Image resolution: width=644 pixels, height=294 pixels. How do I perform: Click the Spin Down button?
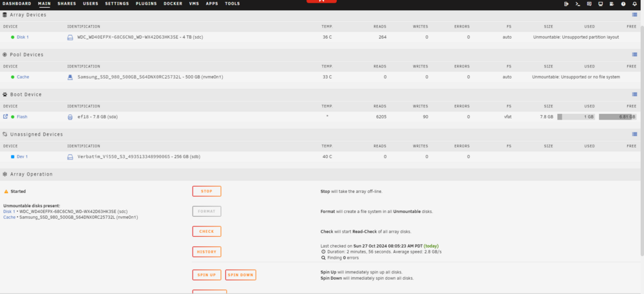click(x=241, y=275)
